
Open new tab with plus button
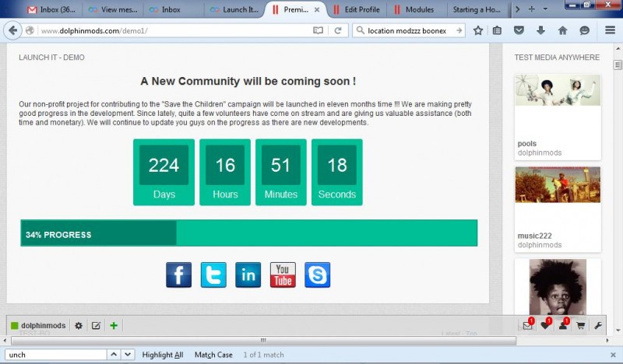click(x=532, y=9)
